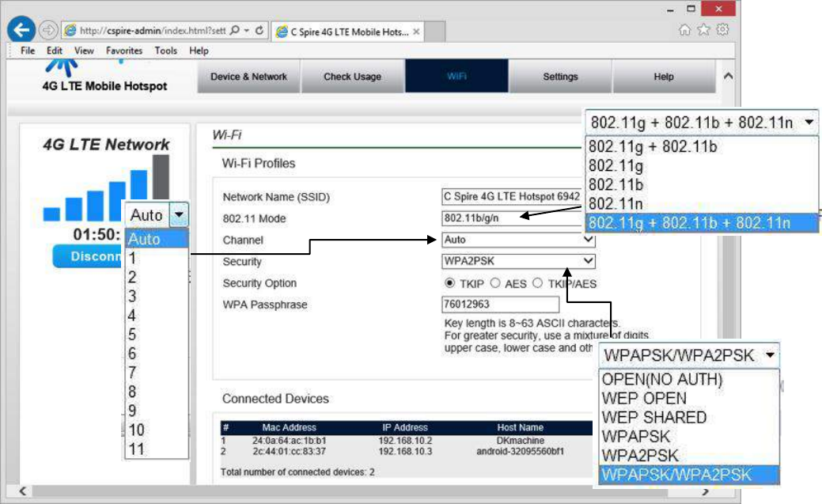Open the browser Tools gear icon
The width and height of the screenshot is (822, 504).
coord(722,30)
